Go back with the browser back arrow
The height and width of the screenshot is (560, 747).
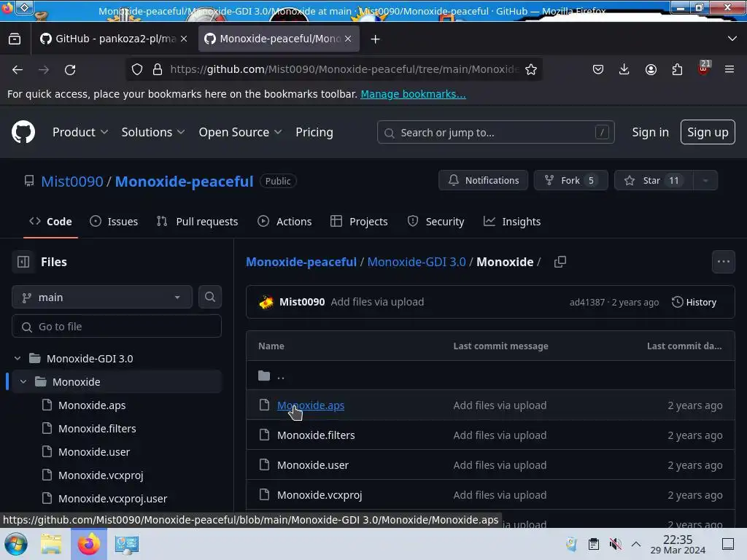click(x=18, y=69)
